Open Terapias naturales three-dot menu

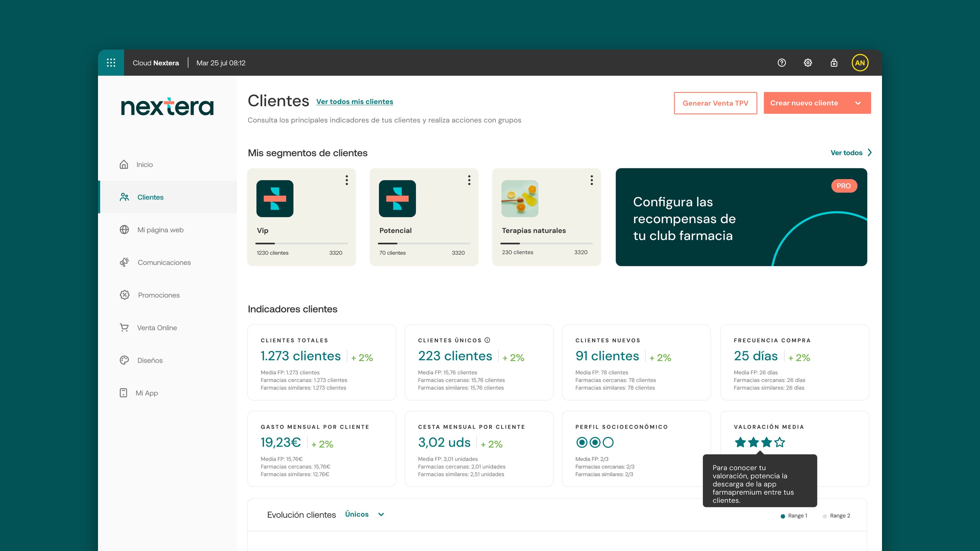[592, 180]
